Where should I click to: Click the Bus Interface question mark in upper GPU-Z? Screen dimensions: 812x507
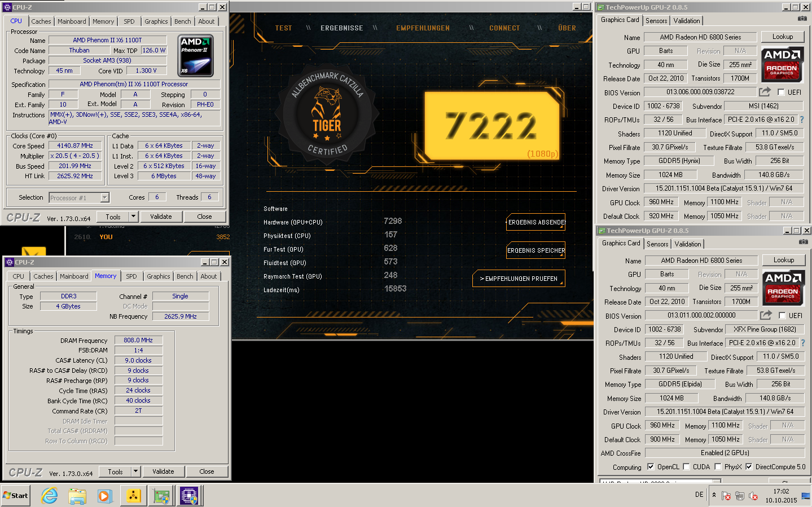(802, 119)
